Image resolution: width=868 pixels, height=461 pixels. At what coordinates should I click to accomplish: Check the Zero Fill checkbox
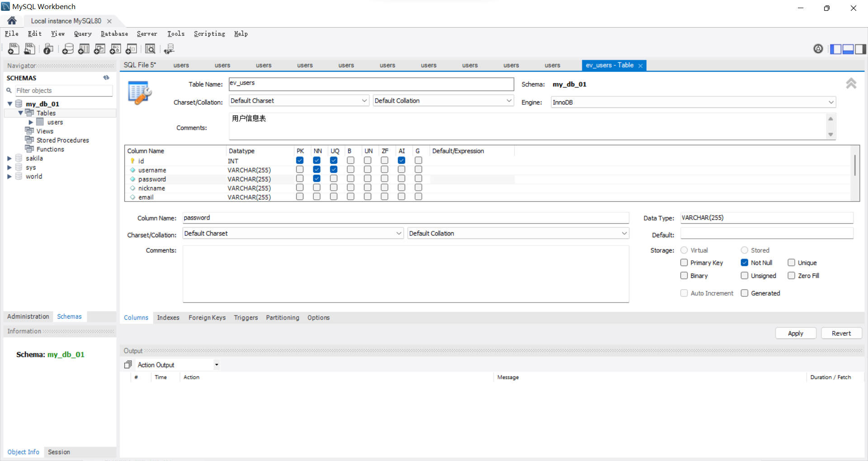[x=791, y=276]
